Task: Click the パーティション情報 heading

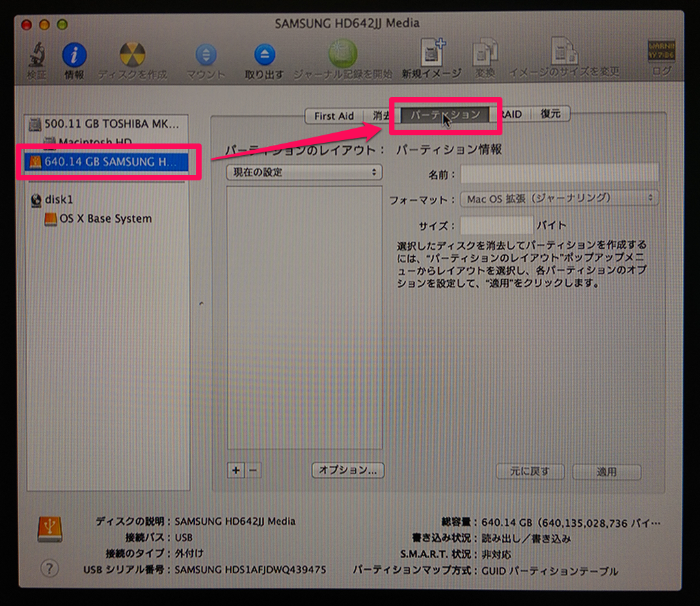Action: click(448, 150)
